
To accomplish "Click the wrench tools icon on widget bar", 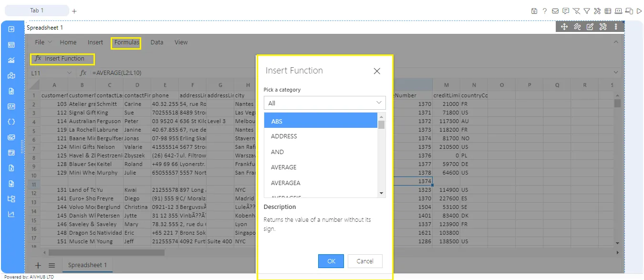I will click(x=603, y=27).
